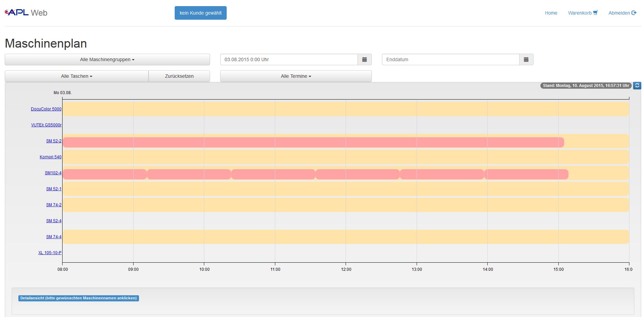The height and width of the screenshot is (317, 644).
Task: Click the APL Web logo
Action: coord(26,13)
